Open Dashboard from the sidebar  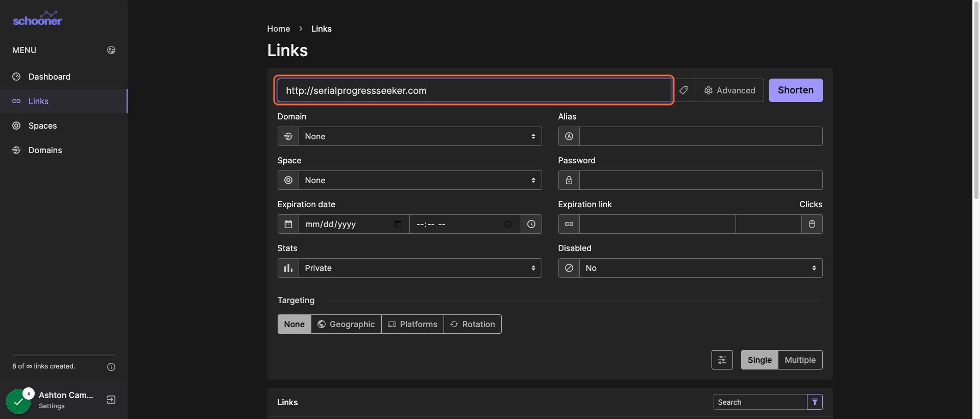tap(63, 77)
